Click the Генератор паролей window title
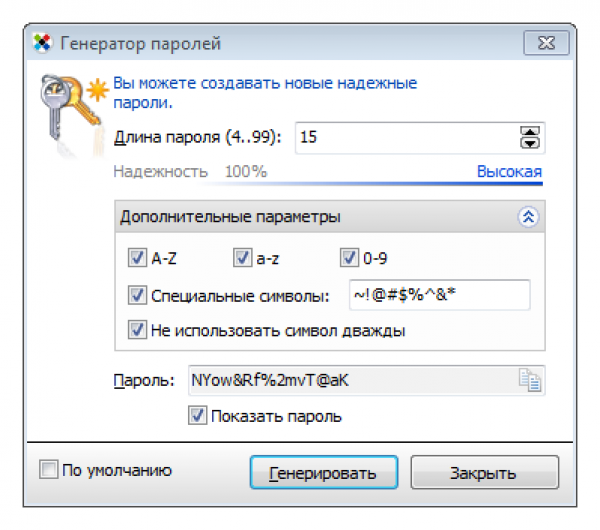The width and height of the screenshot is (600, 530). tap(140, 43)
